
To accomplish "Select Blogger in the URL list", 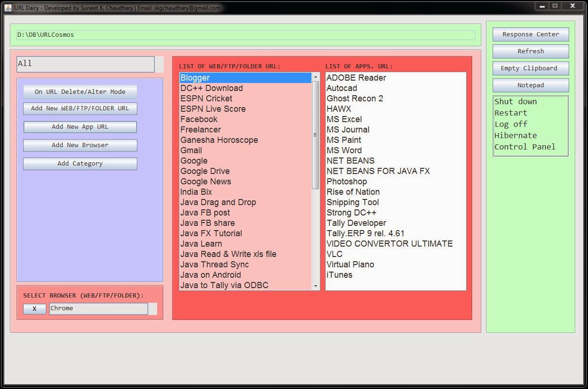I will [245, 78].
